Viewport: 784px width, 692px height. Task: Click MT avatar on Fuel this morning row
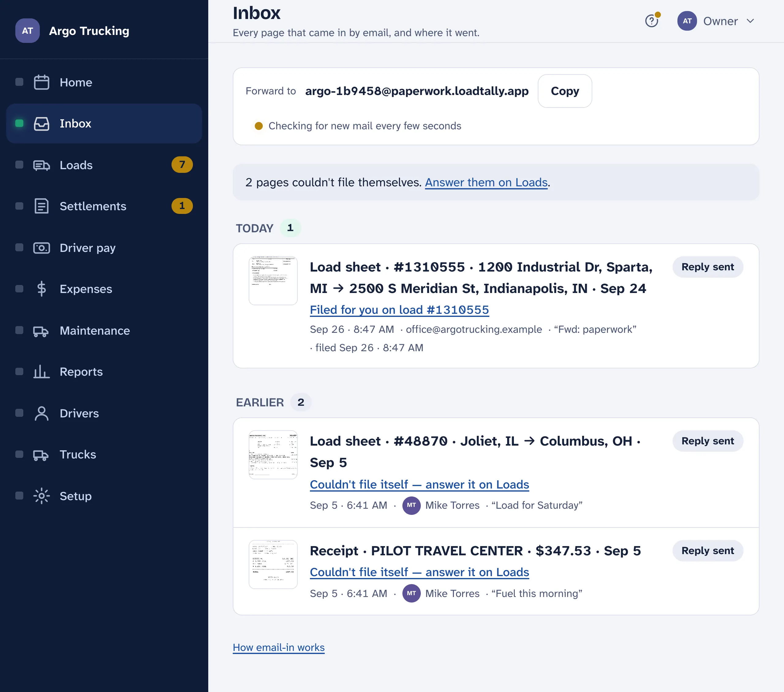[x=411, y=593]
